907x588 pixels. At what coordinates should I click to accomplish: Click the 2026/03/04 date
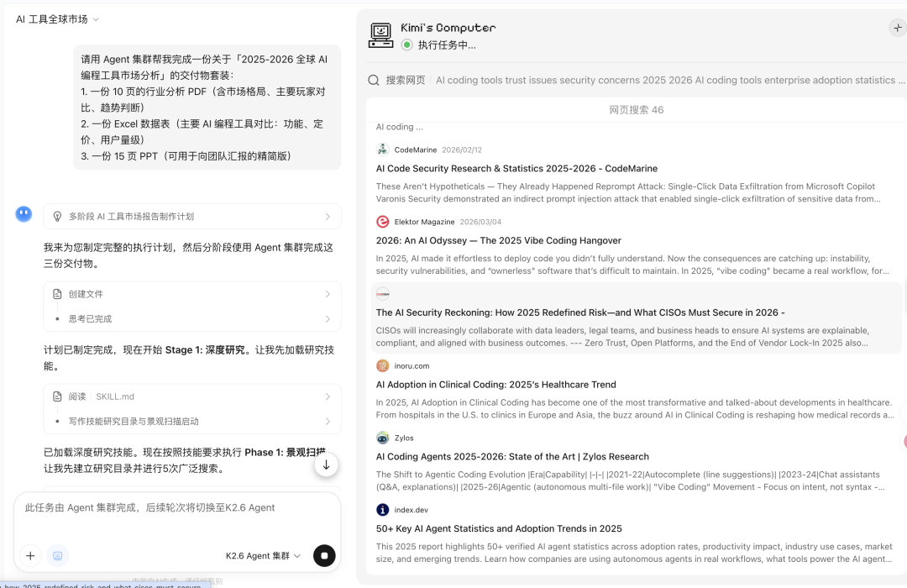pos(480,222)
